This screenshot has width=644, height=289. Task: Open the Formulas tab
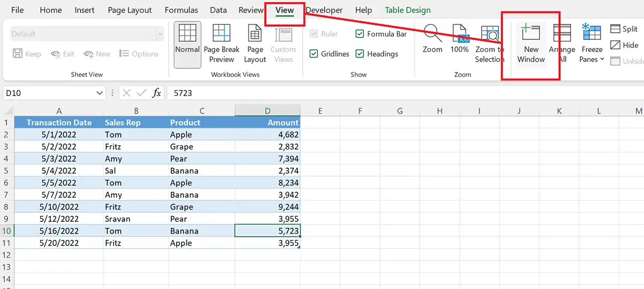[x=181, y=10]
